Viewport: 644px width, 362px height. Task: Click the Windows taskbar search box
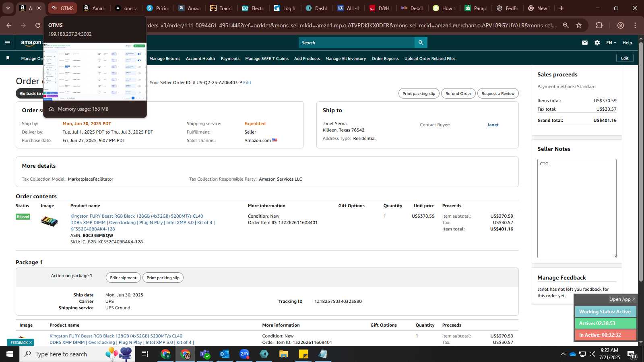[x=77, y=354]
